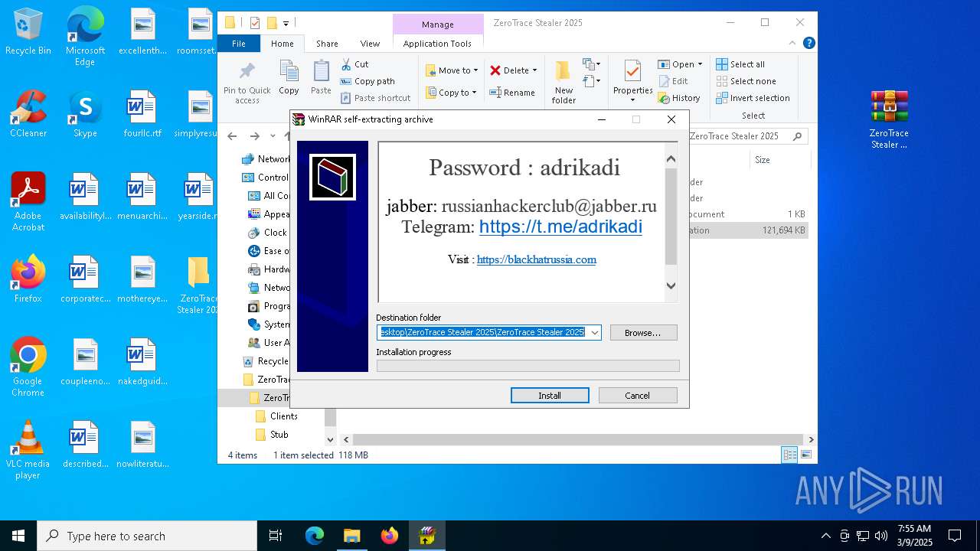Open Google Chrome desktop icon
This screenshot has height=551, width=980.
pyautogui.click(x=28, y=367)
